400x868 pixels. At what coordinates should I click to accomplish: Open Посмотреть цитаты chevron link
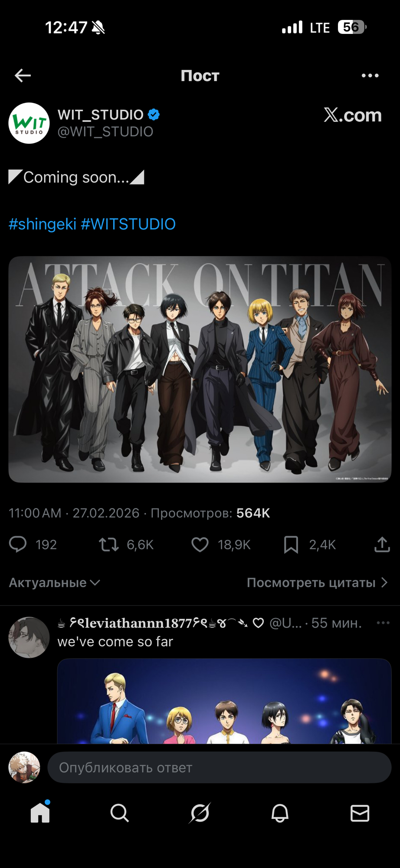pyautogui.click(x=317, y=582)
